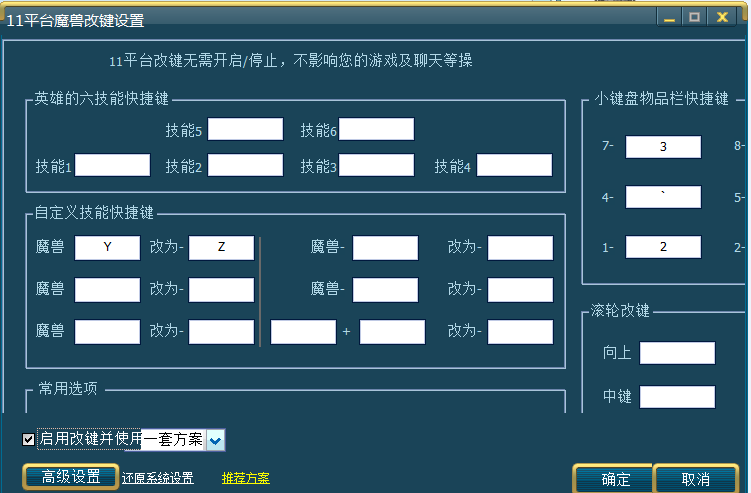Screen dimensions: 751x493
Task: Maximize the 11平台魔兽改键设置 window
Action: [x=694, y=18]
